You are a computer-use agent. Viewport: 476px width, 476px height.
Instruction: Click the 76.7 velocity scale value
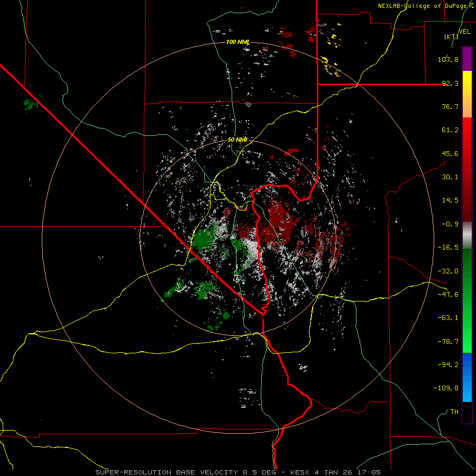(450, 106)
